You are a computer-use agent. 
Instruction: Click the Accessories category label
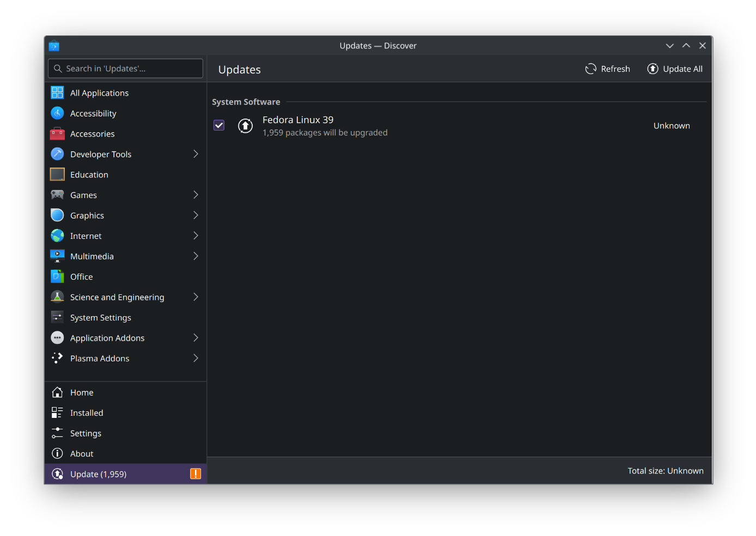[93, 133]
